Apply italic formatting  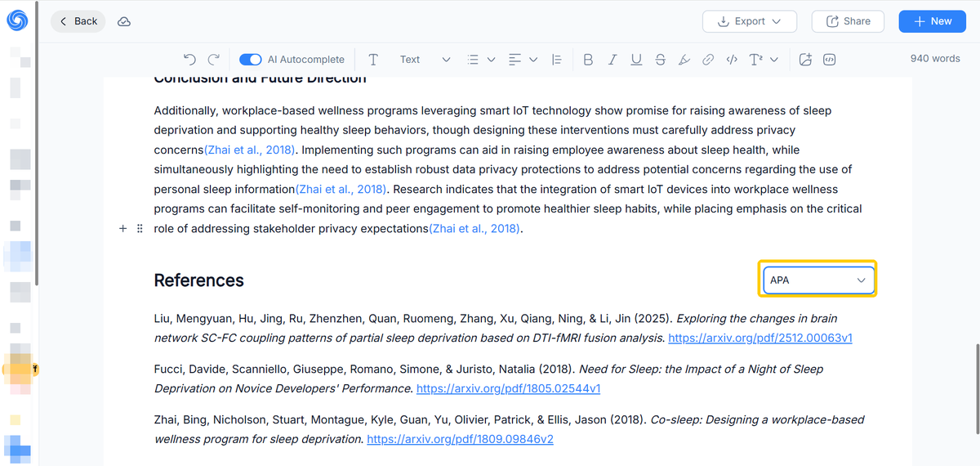tap(612, 60)
